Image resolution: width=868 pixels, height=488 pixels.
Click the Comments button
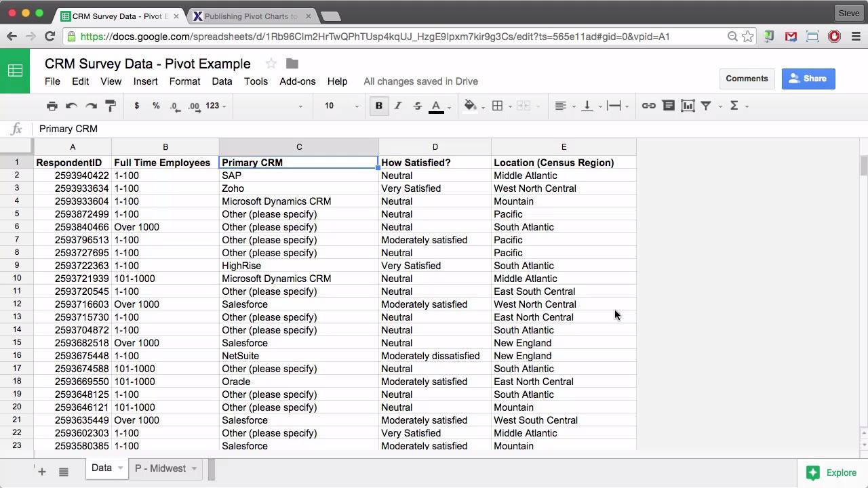click(747, 79)
